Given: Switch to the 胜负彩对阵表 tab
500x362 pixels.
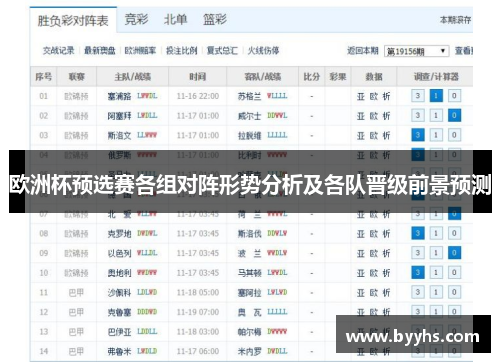Looking at the screenshot, I should 73,20.
